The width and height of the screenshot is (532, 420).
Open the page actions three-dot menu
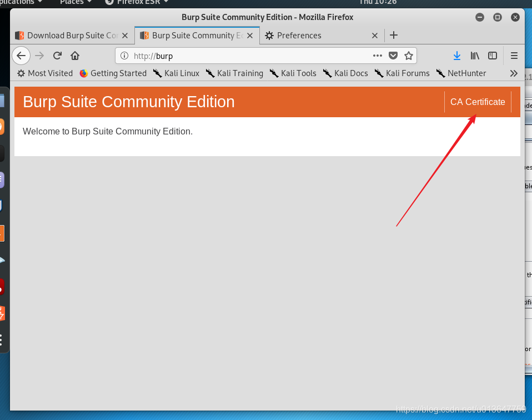[x=377, y=56]
